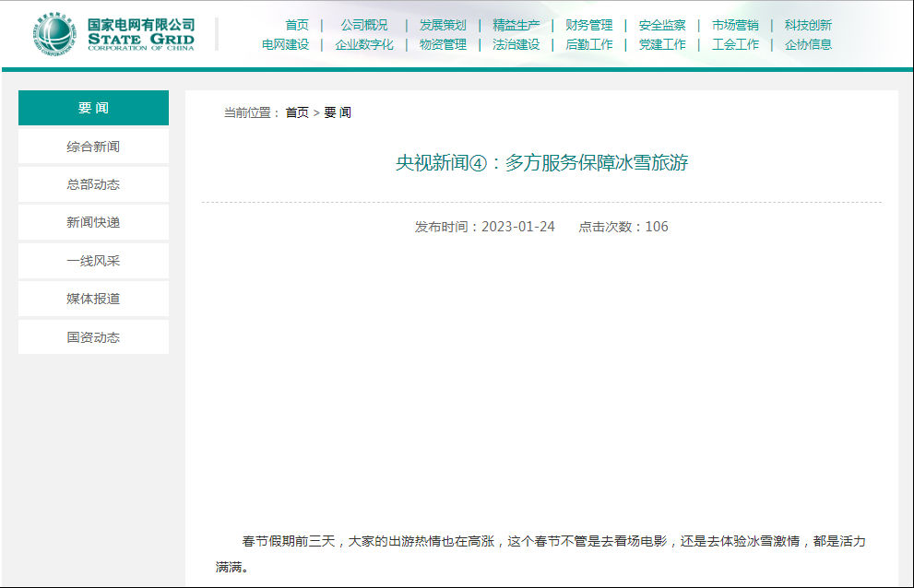Open 企协信息 from the top menu
The width and height of the screenshot is (914, 588).
(808, 44)
